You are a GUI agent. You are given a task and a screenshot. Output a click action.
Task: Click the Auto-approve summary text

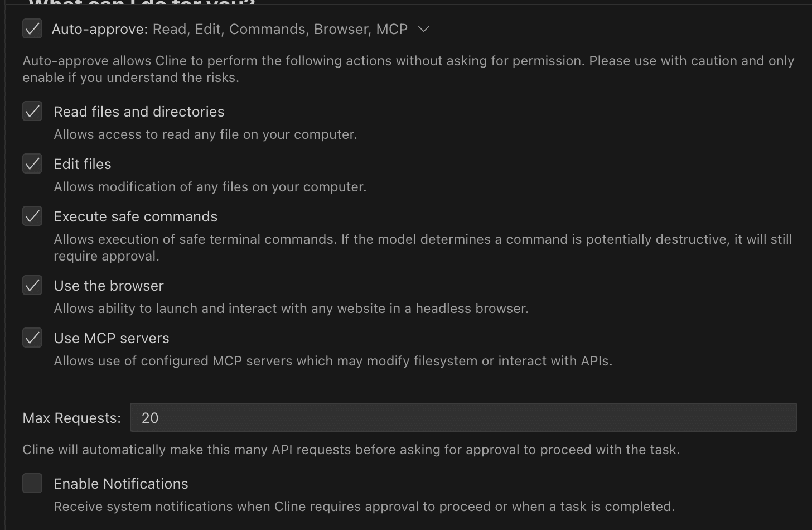[x=229, y=29]
